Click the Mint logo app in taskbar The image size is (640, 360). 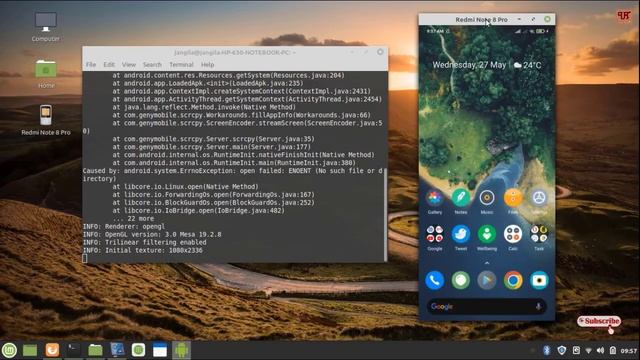point(138,350)
